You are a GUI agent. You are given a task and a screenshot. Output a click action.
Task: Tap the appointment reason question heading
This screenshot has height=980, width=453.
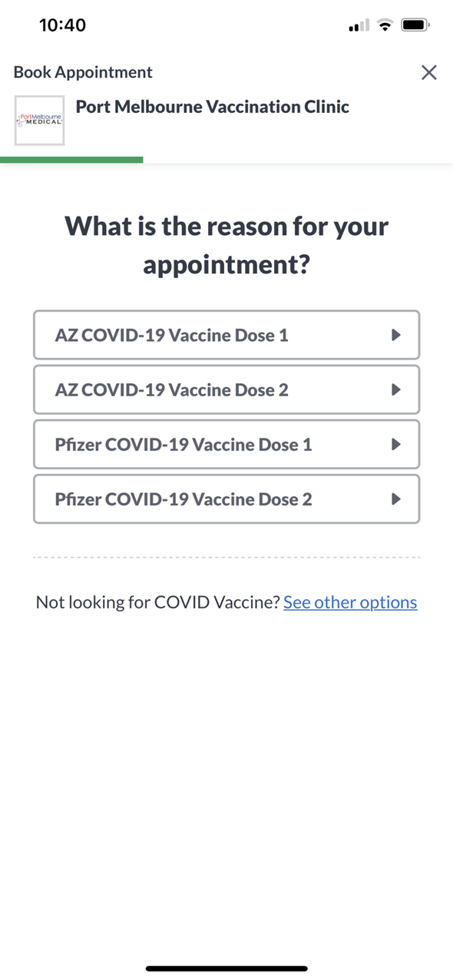[226, 245]
